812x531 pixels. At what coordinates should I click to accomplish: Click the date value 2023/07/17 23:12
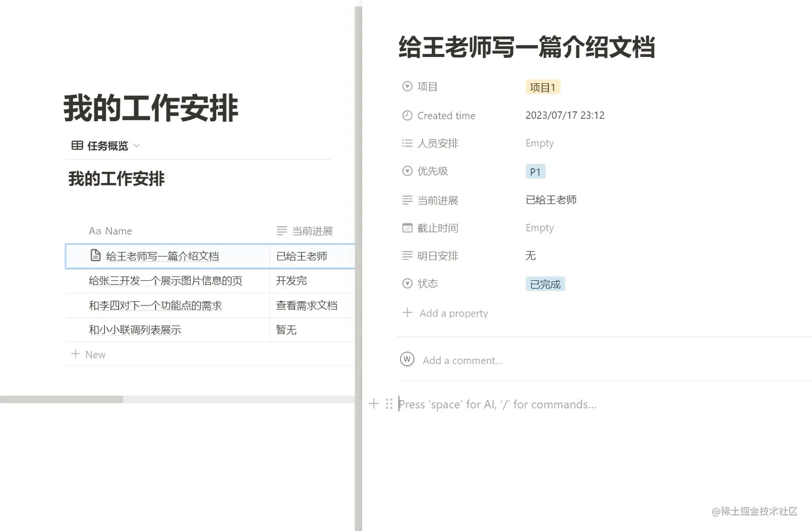pos(565,115)
